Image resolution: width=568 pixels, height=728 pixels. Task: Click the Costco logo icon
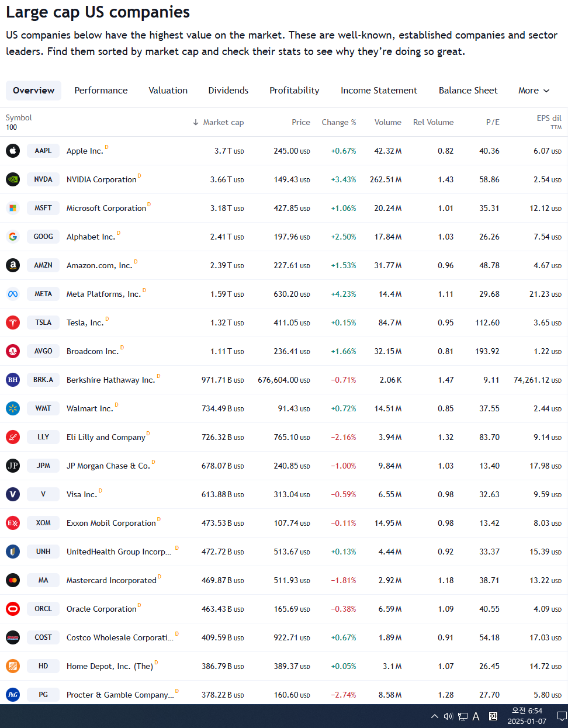click(x=13, y=637)
